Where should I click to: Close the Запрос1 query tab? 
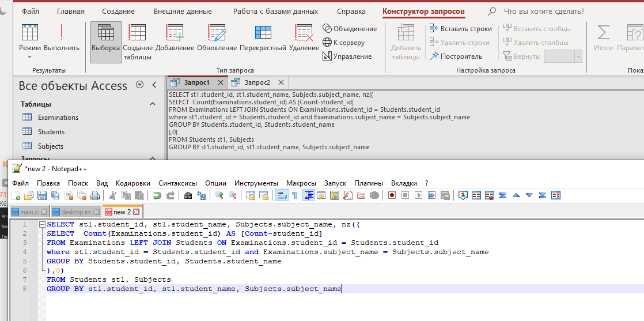(x=220, y=82)
